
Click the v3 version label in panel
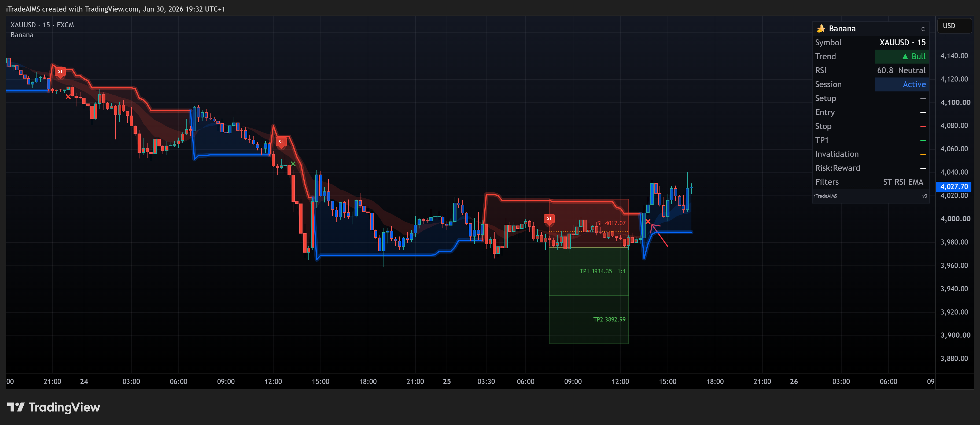(924, 196)
